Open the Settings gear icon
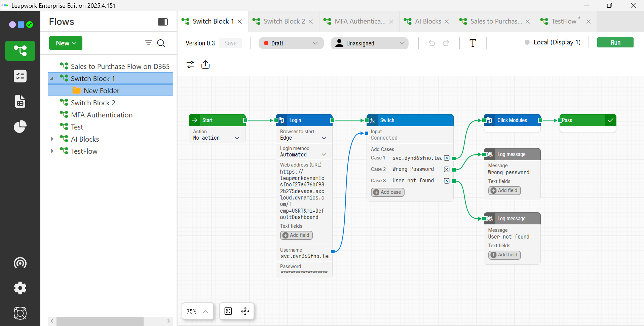 (x=20, y=288)
